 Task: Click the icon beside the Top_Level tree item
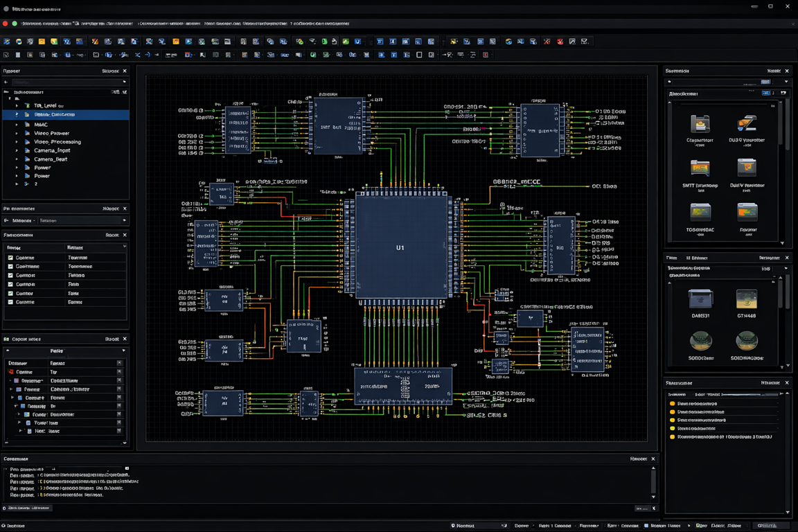27,106
